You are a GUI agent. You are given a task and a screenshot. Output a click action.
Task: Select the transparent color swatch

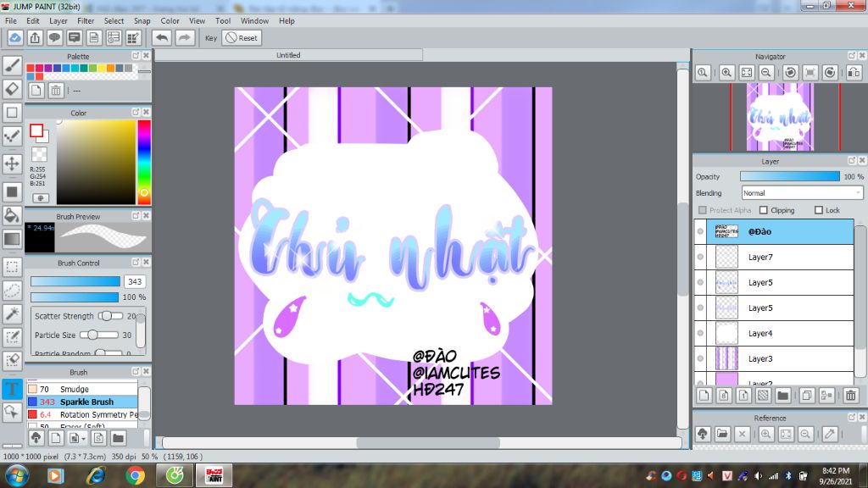coord(39,154)
